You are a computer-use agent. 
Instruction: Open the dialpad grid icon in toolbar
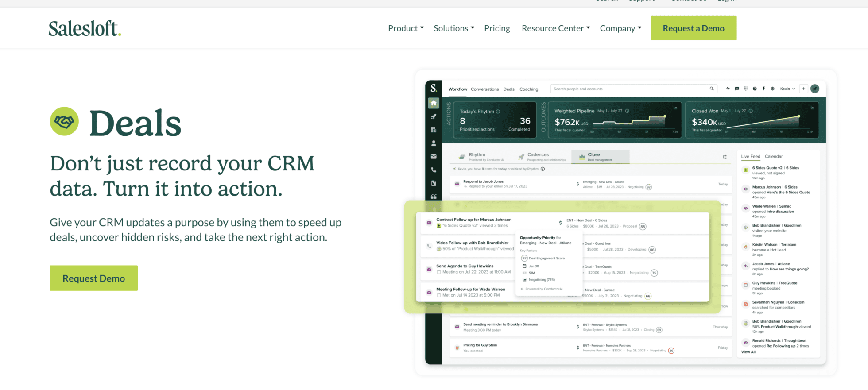[x=746, y=89]
